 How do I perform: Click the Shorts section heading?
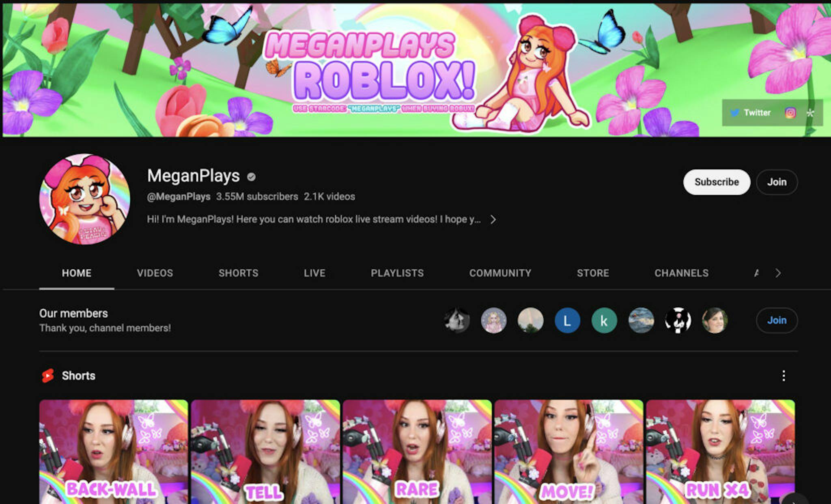coord(78,376)
